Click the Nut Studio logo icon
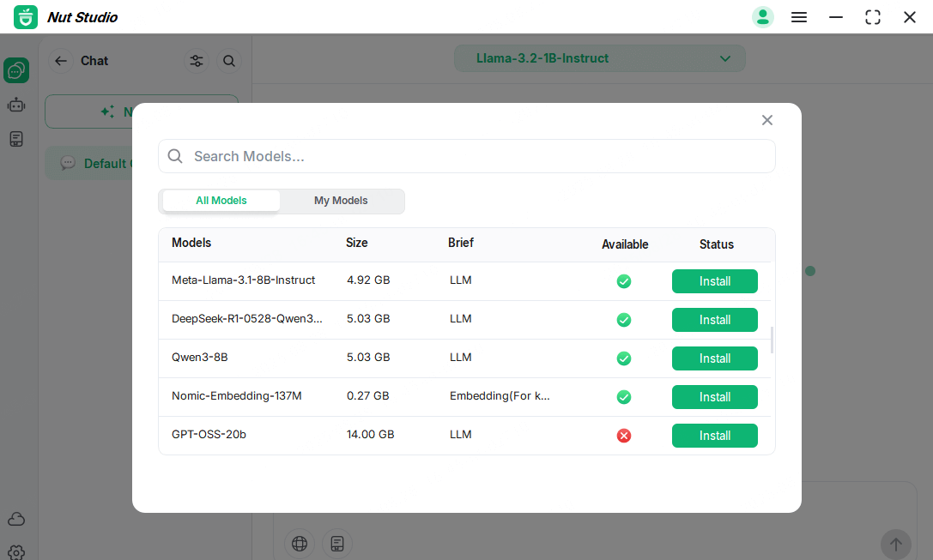 click(26, 17)
